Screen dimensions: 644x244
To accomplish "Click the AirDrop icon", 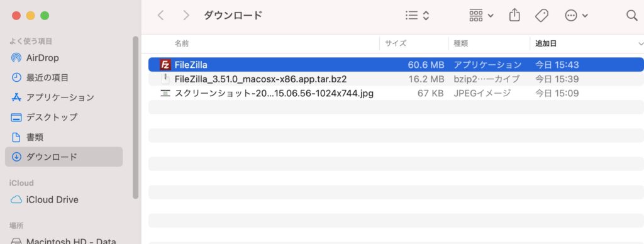I will [16, 58].
